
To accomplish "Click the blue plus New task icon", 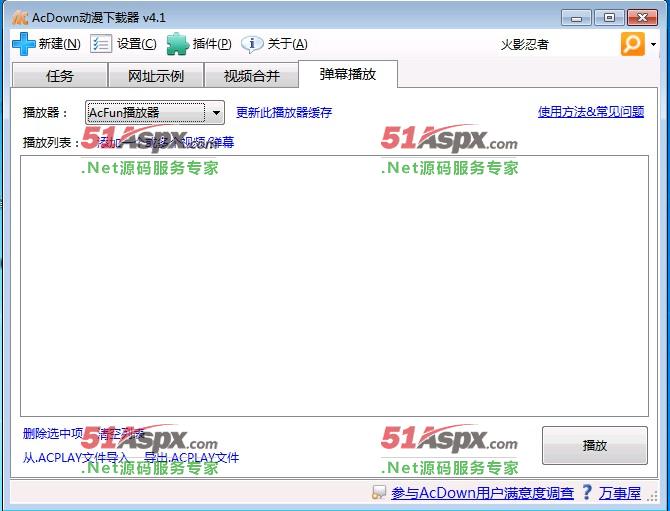I will pyautogui.click(x=24, y=44).
